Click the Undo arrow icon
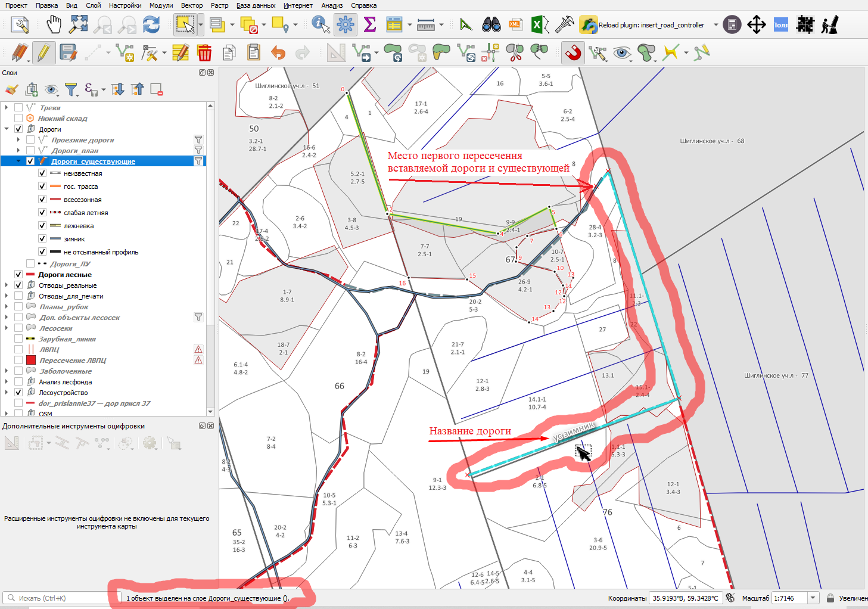This screenshot has width=868, height=609. point(278,53)
